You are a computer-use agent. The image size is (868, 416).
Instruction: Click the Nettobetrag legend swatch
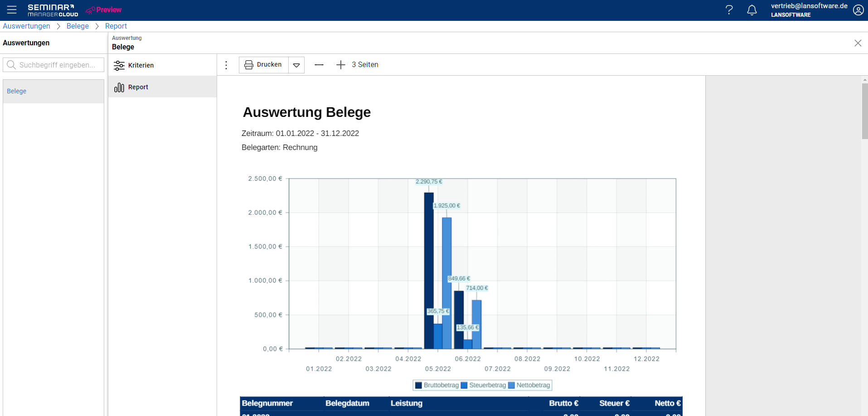pos(511,385)
